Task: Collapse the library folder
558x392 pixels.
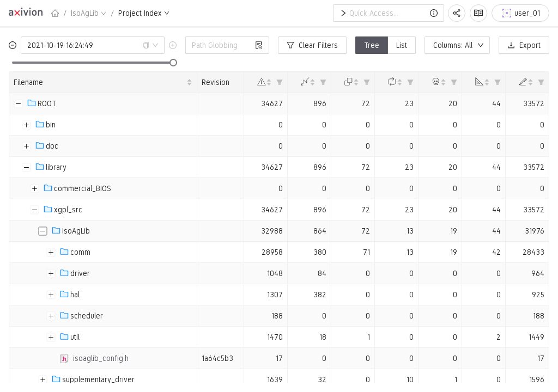Action: coord(26,167)
